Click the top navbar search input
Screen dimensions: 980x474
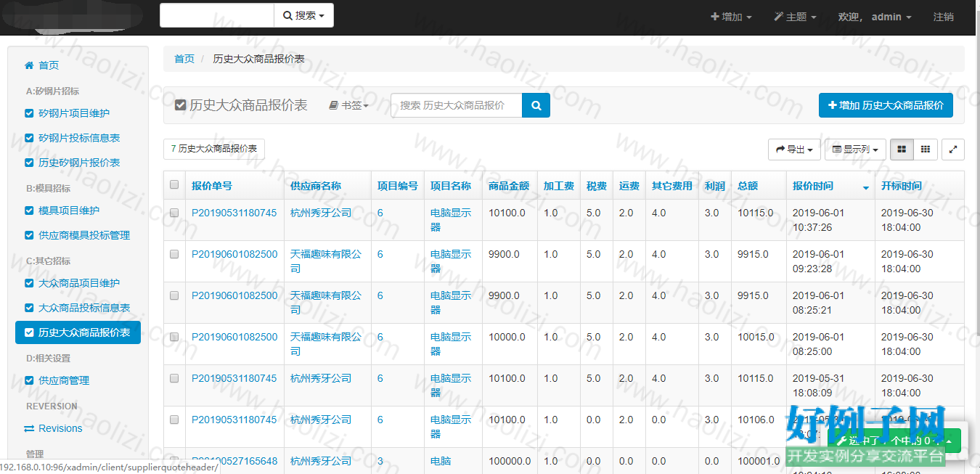[217, 15]
